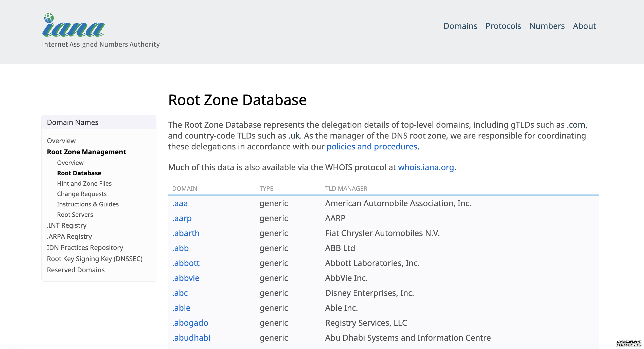644x349 pixels.
Task: Open the whois.iana.org link
Action: tap(426, 167)
